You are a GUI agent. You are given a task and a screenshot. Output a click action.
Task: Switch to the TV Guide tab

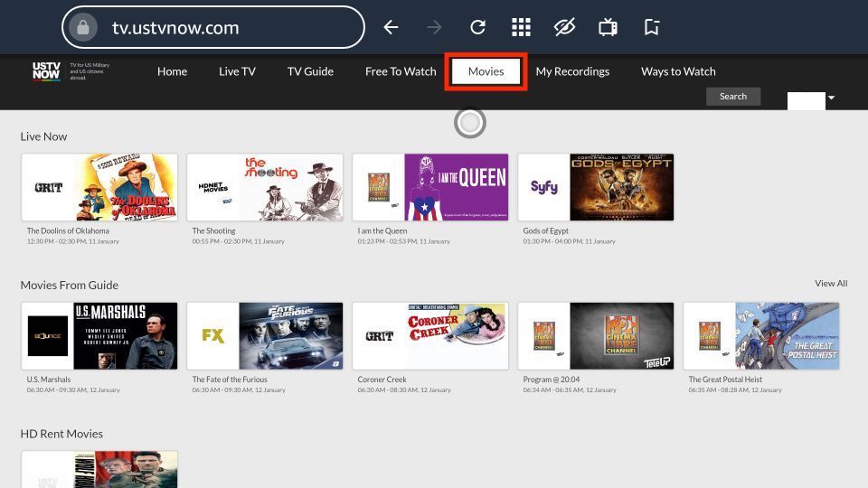(x=310, y=71)
